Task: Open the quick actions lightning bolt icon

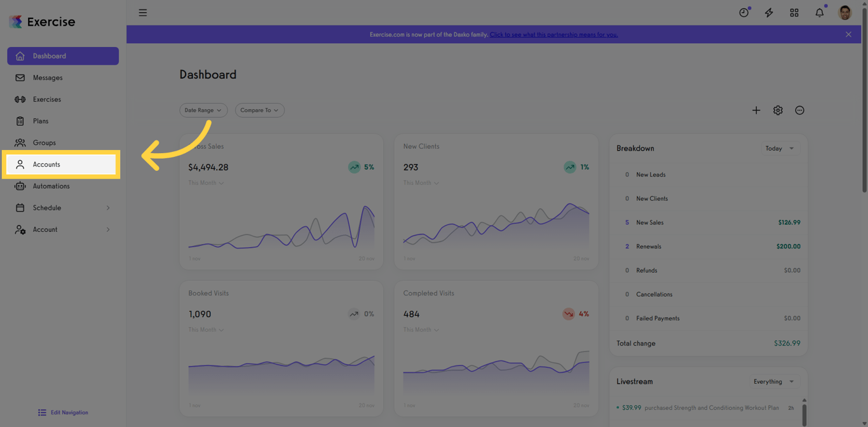Action: 769,12
